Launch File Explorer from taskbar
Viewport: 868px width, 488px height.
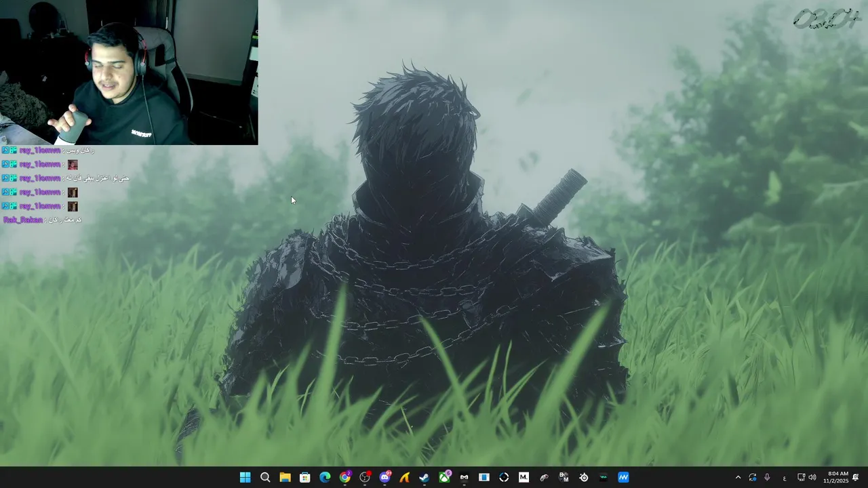285,477
